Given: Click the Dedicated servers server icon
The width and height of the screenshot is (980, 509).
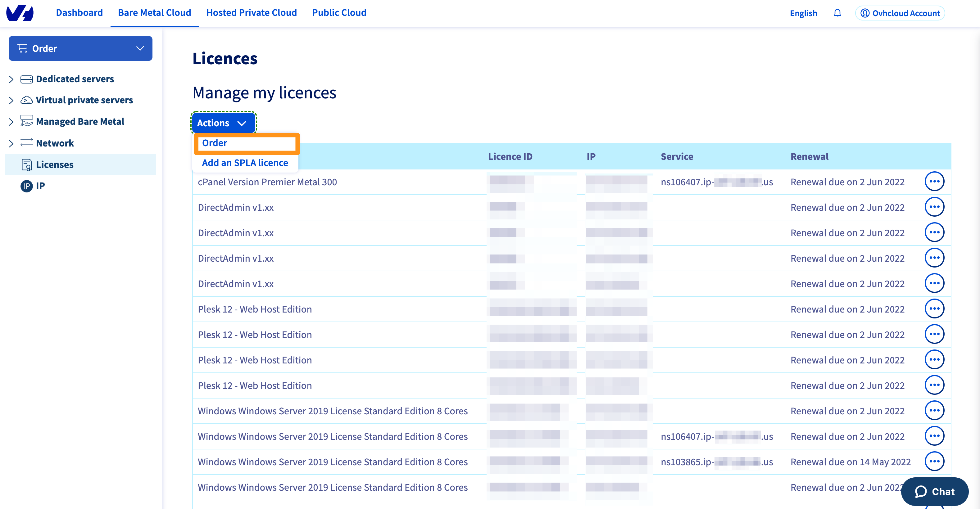Looking at the screenshot, I should 26,79.
